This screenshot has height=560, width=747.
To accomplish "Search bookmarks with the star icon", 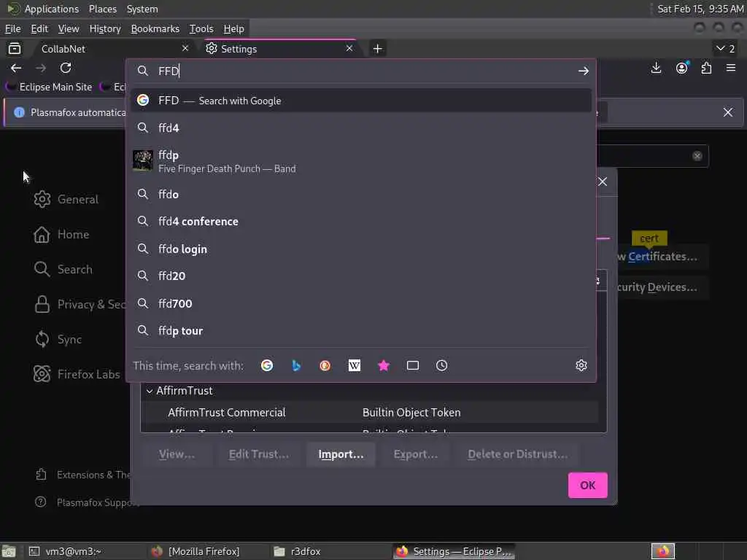I will click(384, 366).
